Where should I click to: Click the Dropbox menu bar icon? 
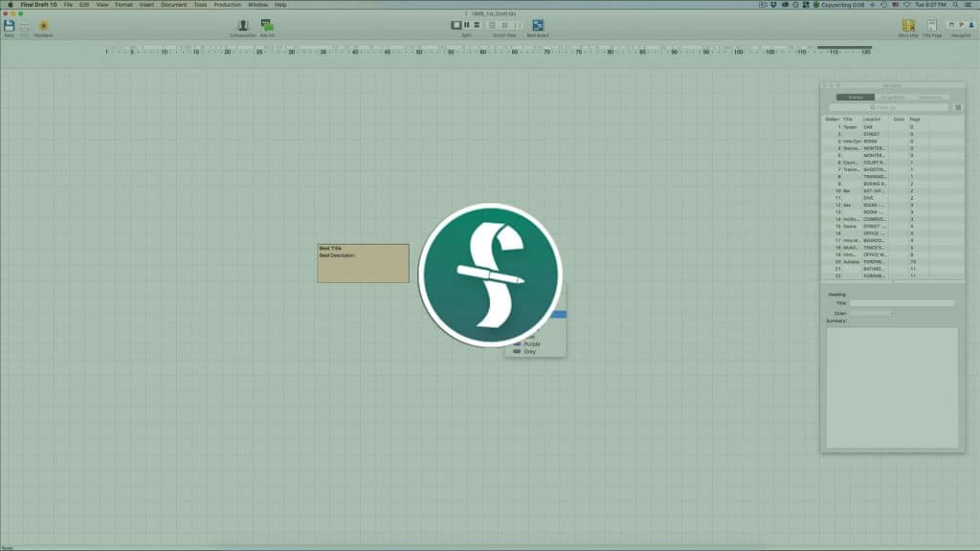coord(773,5)
